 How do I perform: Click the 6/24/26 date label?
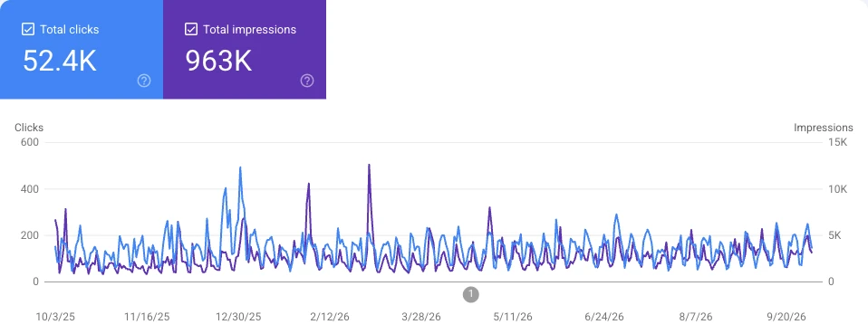click(x=604, y=317)
